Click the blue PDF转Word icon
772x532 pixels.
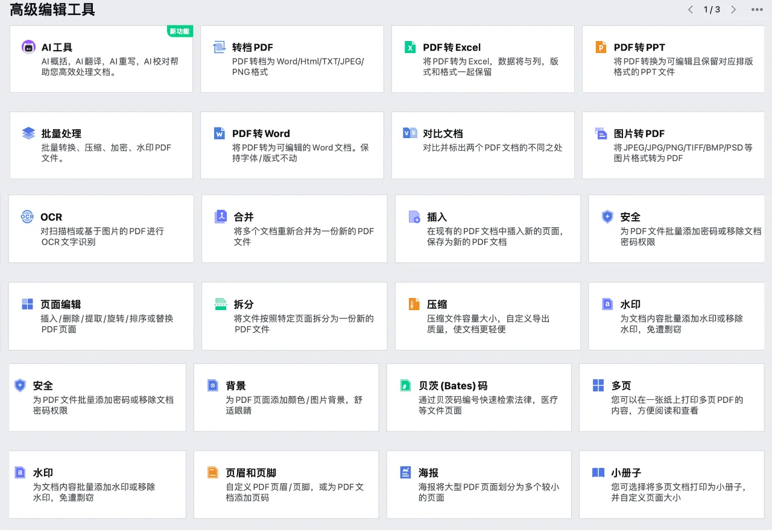tap(219, 133)
